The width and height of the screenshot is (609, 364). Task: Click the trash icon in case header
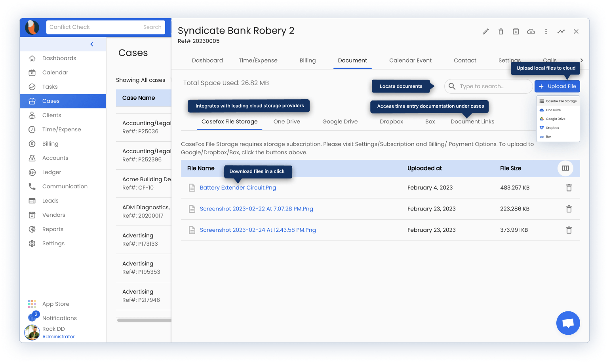(x=501, y=32)
